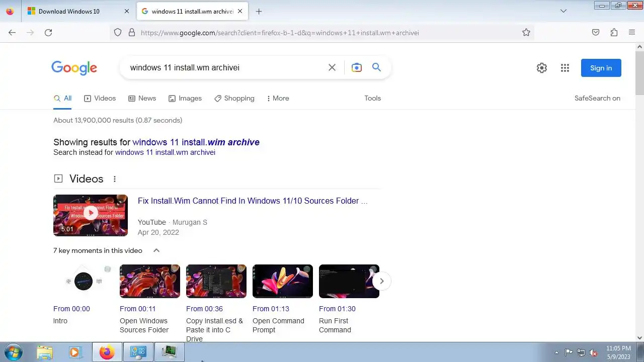Open Intro key moment thumbnail
The width and height of the screenshot is (644, 362).
84,281
